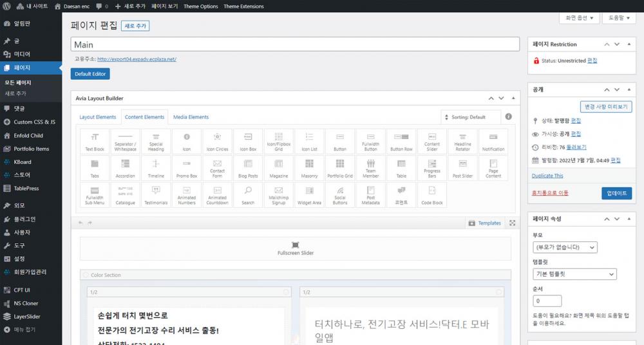Viewport: 644px width, 345px height.
Task: Collapse the Avia Layout Builder panel
Action: 513,98
